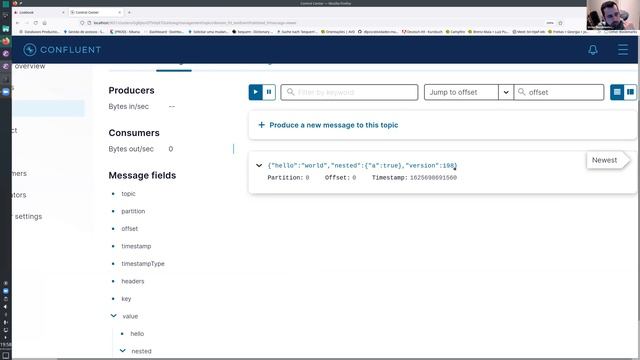
Task: Click Produce a new message to this topic
Action: pos(333,125)
